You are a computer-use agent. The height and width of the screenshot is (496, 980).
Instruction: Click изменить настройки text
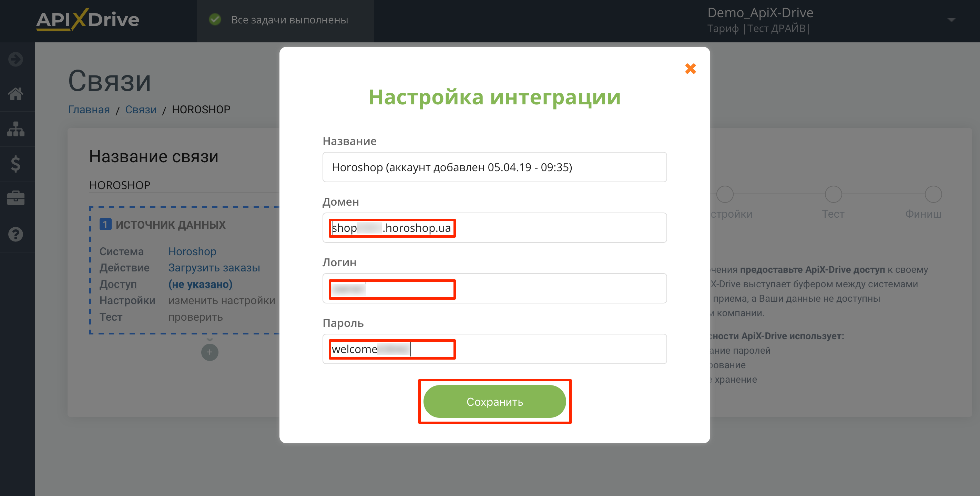(222, 300)
